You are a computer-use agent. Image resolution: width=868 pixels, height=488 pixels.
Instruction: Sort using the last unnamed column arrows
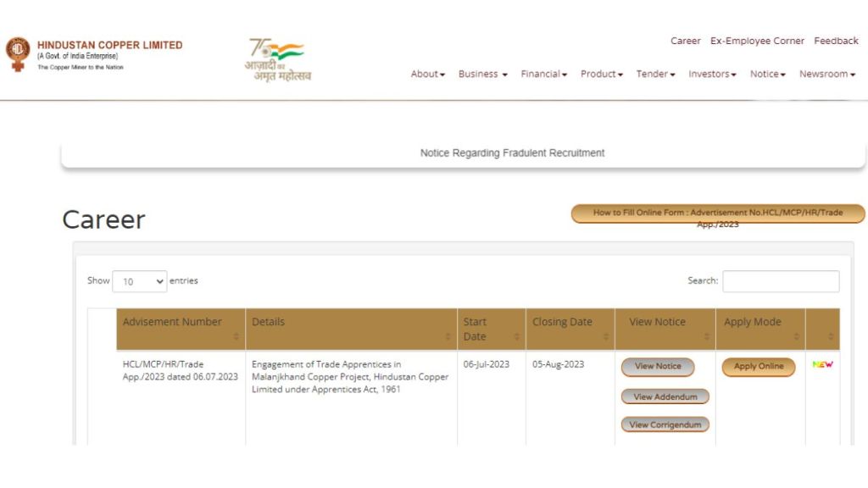pos(831,336)
